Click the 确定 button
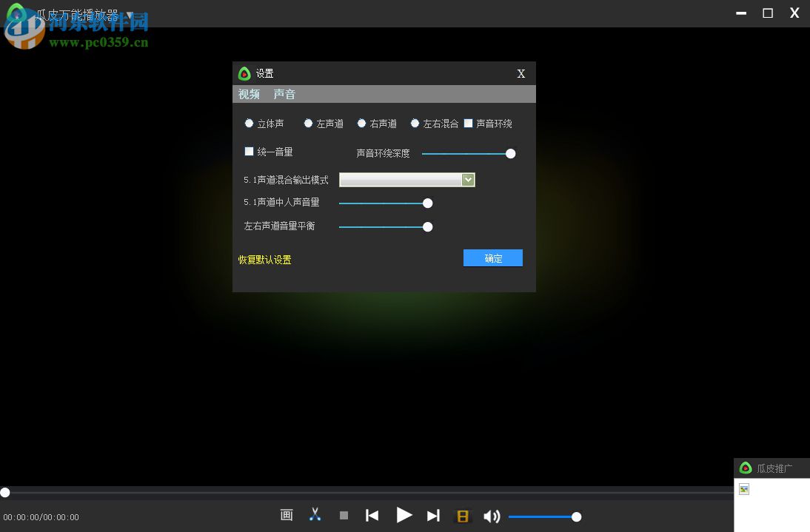810x532 pixels. point(492,257)
